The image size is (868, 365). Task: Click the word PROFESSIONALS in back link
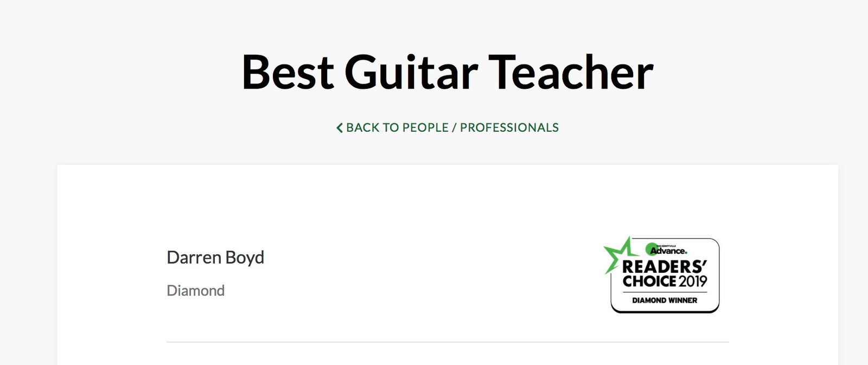pyautogui.click(x=509, y=128)
